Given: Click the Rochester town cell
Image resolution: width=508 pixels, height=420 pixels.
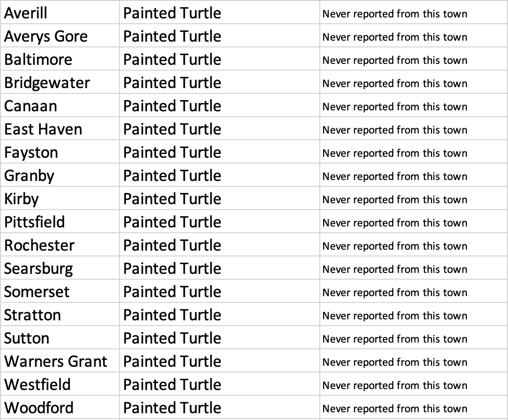Looking at the screenshot, I should [x=60, y=245].
